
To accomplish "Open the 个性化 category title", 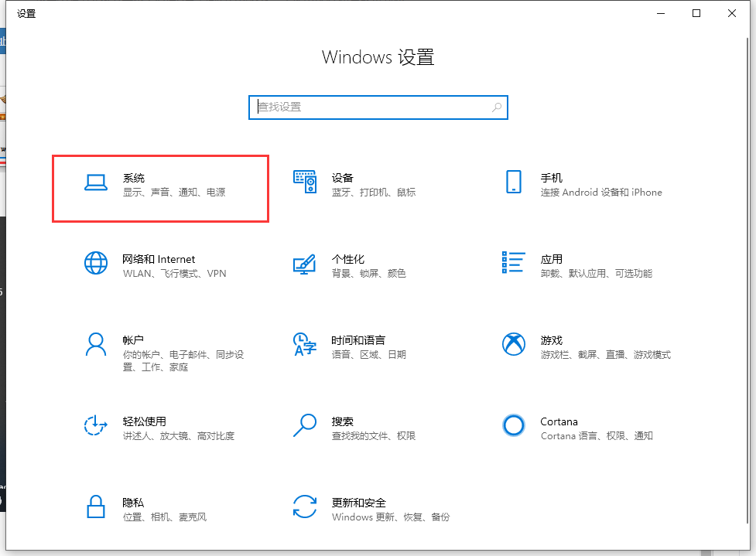I will point(347,259).
